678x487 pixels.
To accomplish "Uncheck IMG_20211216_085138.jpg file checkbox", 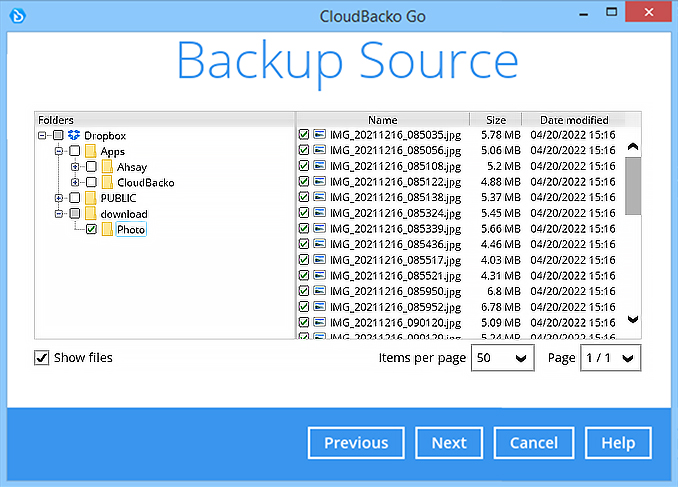I will 304,197.
